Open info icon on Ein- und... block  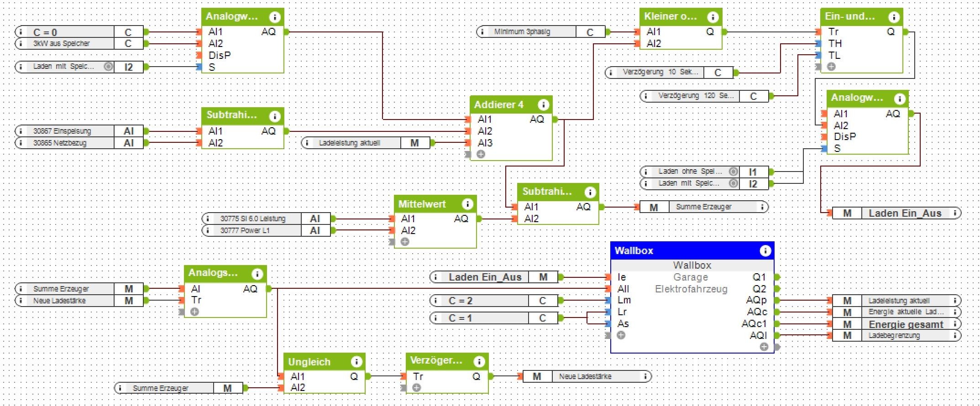(x=893, y=17)
